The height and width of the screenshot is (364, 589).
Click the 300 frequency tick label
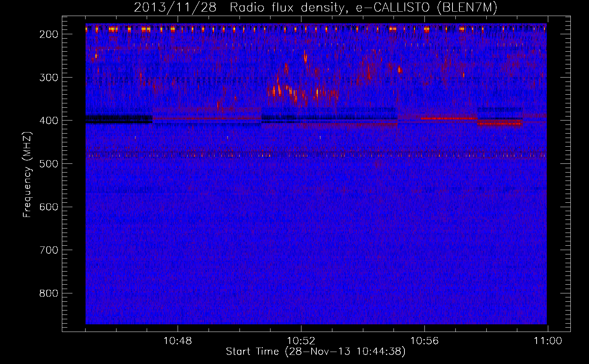pos(49,78)
